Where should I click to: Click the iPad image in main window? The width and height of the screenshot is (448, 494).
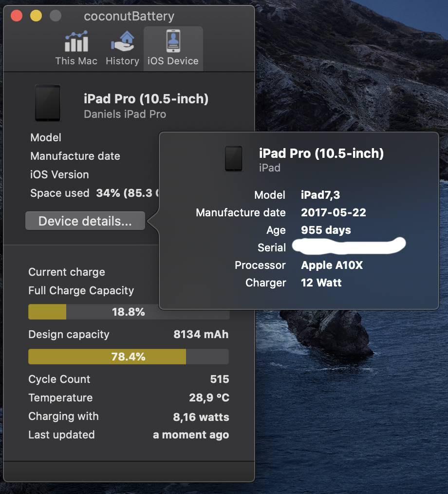[x=48, y=103]
